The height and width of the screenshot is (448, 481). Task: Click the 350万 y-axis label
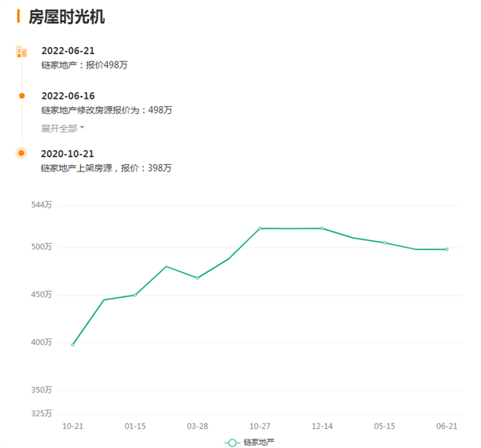tap(42, 390)
